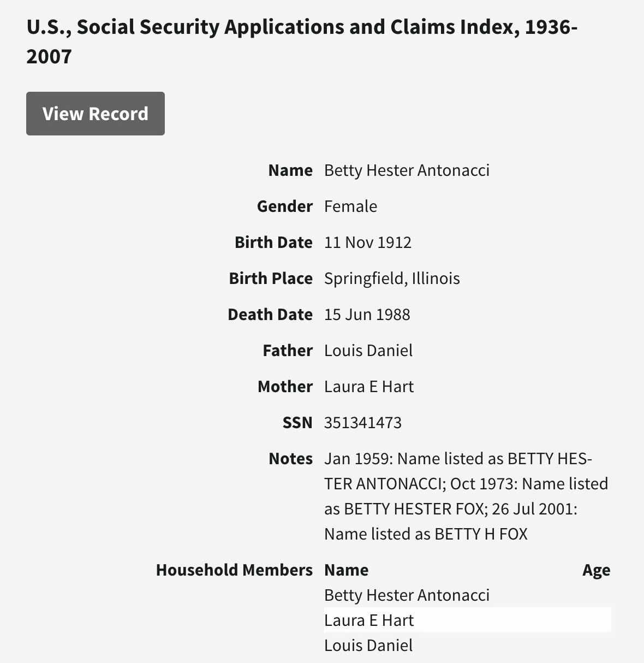Click the Death Date field label

270,315
